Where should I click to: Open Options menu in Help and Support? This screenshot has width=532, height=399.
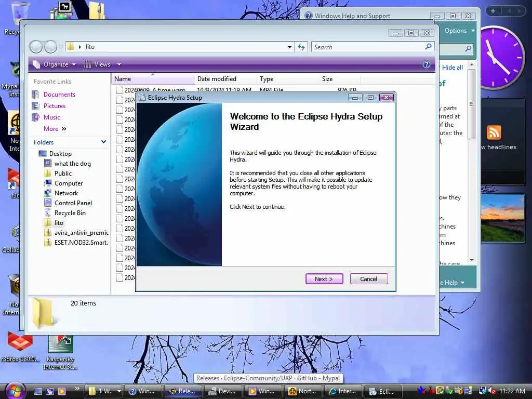[459, 31]
